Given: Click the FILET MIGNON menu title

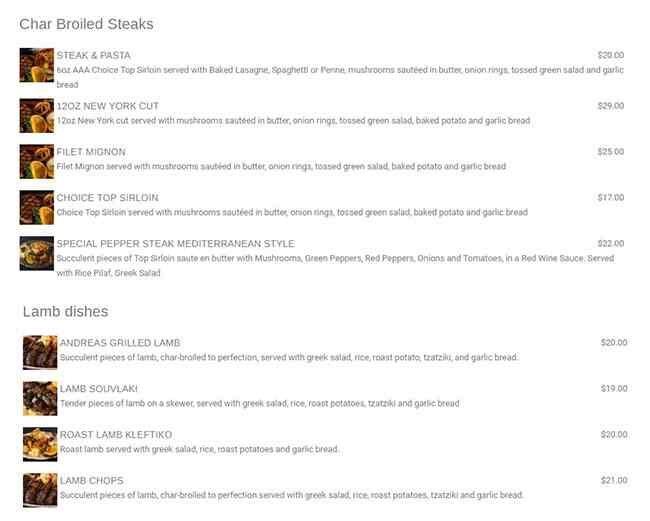Looking at the screenshot, I should coord(90,152).
